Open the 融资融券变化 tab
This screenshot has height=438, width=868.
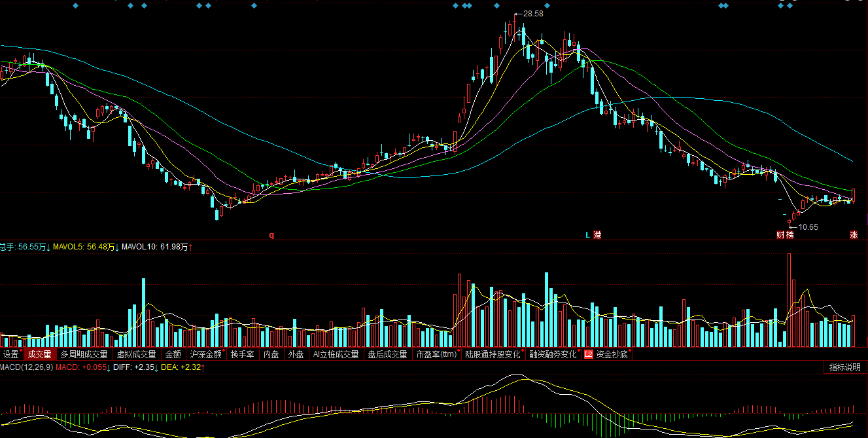point(553,354)
